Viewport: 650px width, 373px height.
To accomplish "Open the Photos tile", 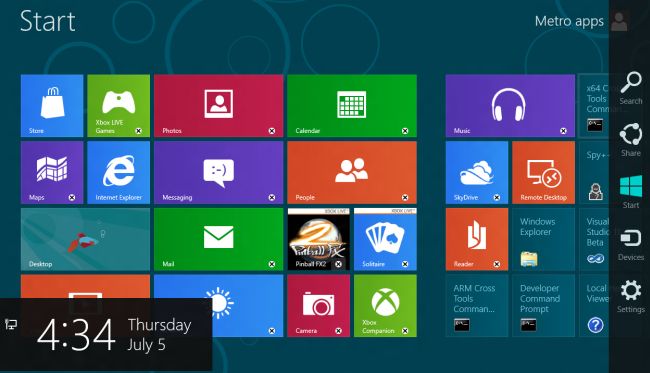I will click(x=218, y=106).
